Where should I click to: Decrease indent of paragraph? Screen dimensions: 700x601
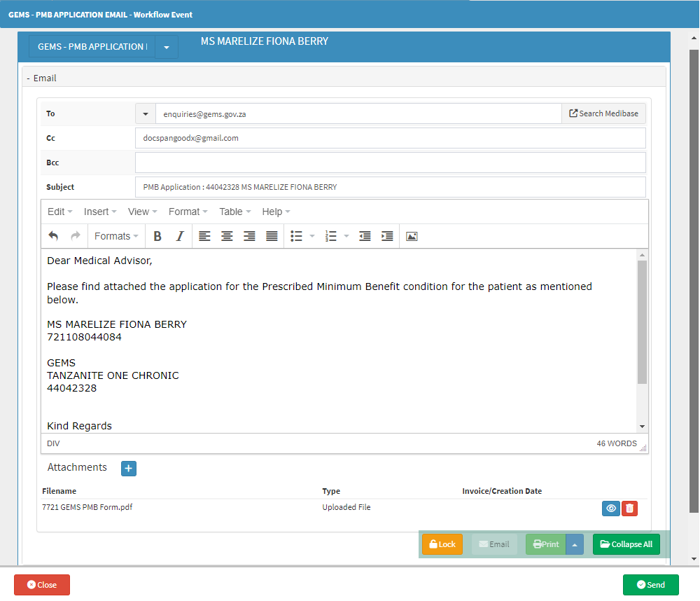(365, 236)
